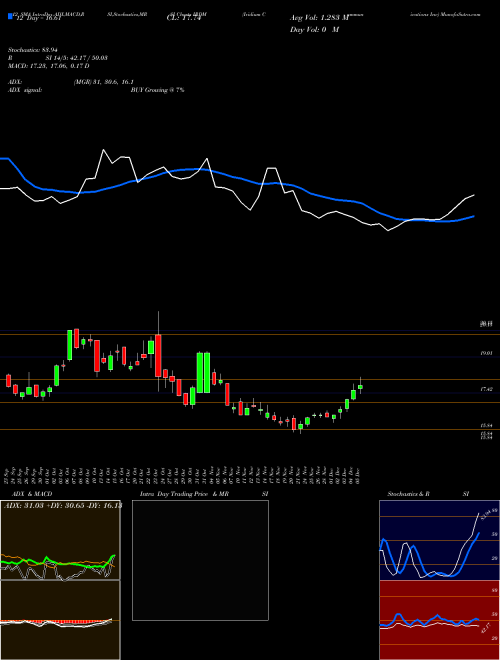
Task: Click the thick blue SMA line at its right end
Action: pos(472,217)
